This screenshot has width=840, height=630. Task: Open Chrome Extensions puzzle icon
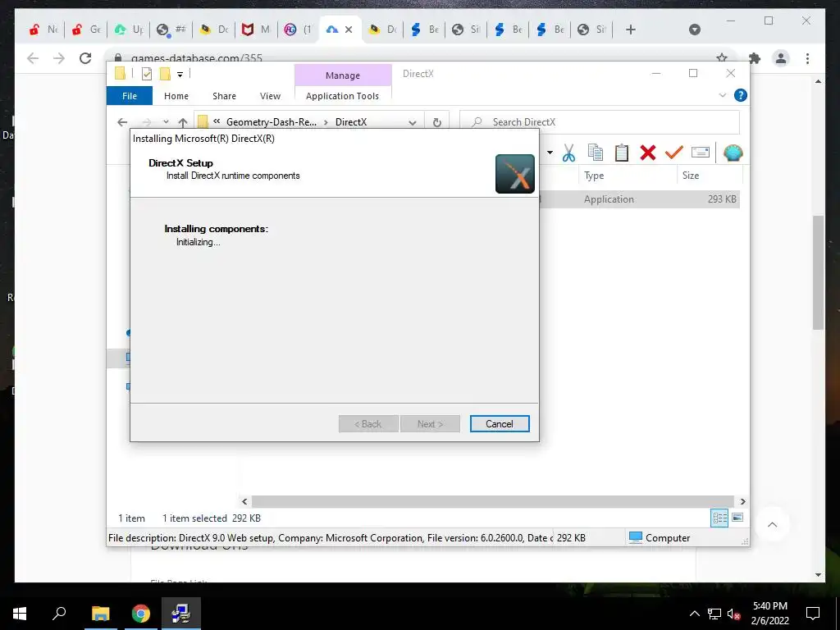(755, 58)
